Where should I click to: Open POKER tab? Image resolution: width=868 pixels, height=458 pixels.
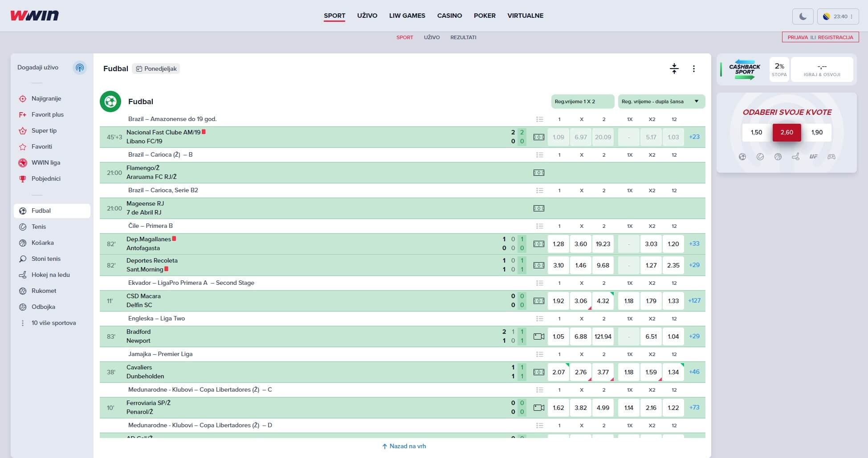(x=485, y=16)
